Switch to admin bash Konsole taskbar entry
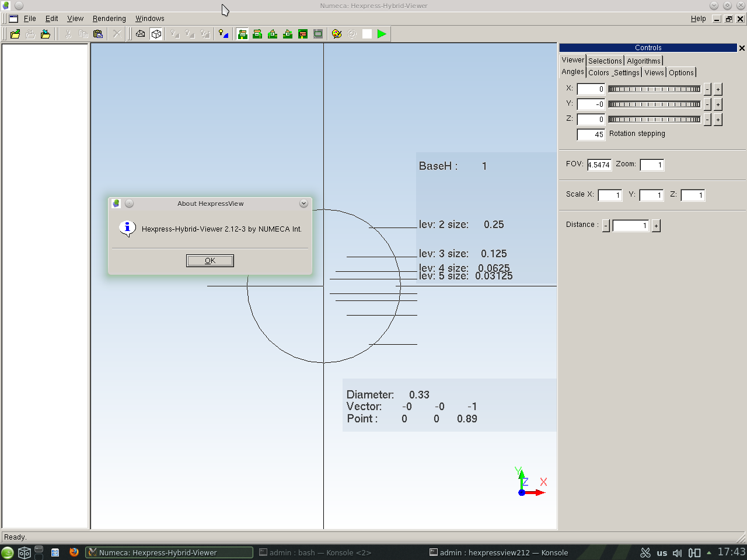Viewport: 747px width, 560px height. 315,552
